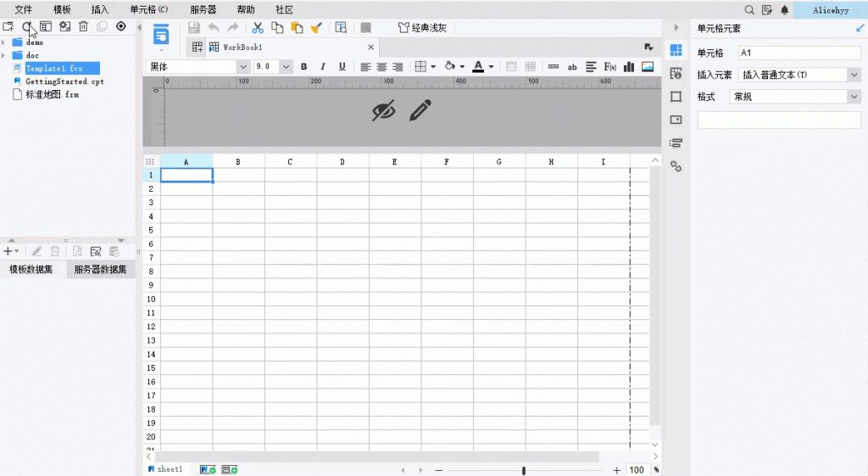Click the new folder icon in file panel
This screenshot has height=476, width=868.
8,26
